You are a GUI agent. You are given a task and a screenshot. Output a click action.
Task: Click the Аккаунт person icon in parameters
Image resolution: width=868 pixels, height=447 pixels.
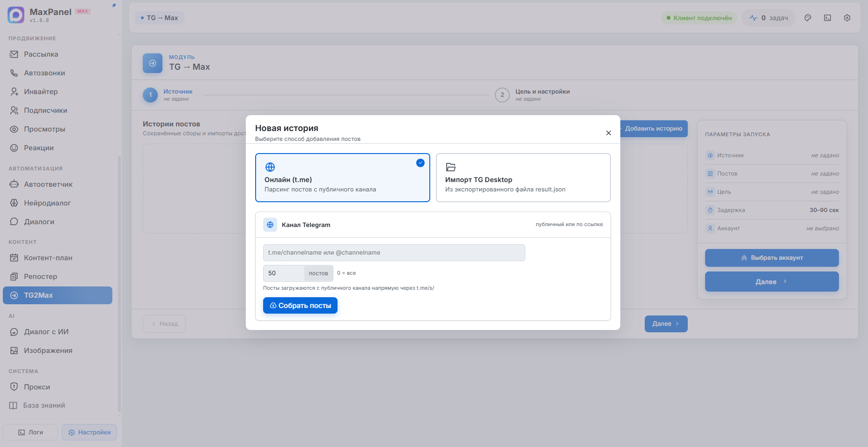coord(710,228)
